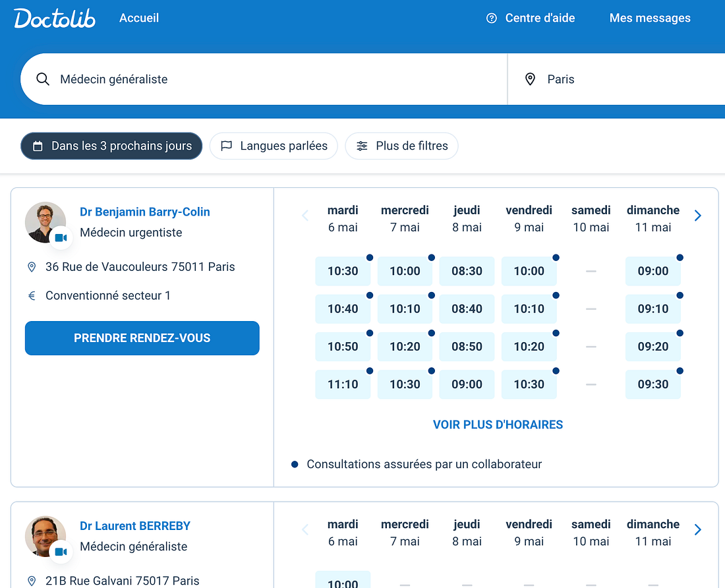The height and width of the screenshot is (588, 725).
Task: Click video consultation icon on Berreby's photo
Action: [61, 552]
